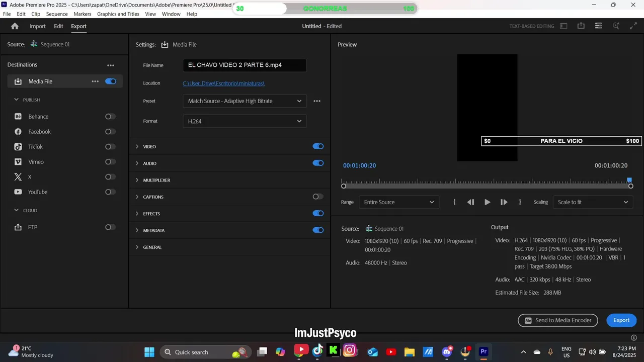Open the export location path link

click(x=223, y=83)
